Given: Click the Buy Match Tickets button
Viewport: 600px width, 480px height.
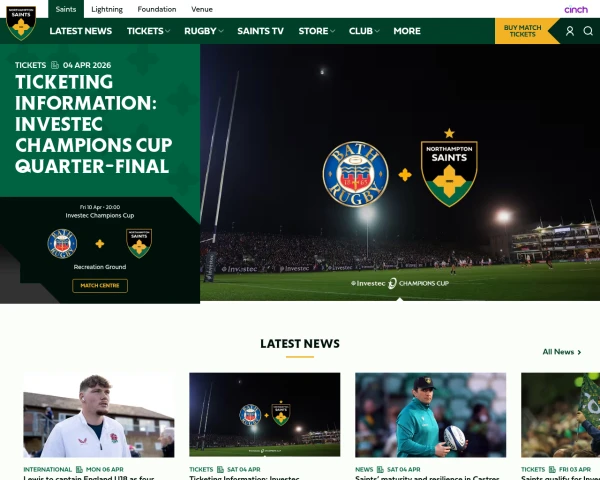Looking at the screenshot, I should (522, 31).
